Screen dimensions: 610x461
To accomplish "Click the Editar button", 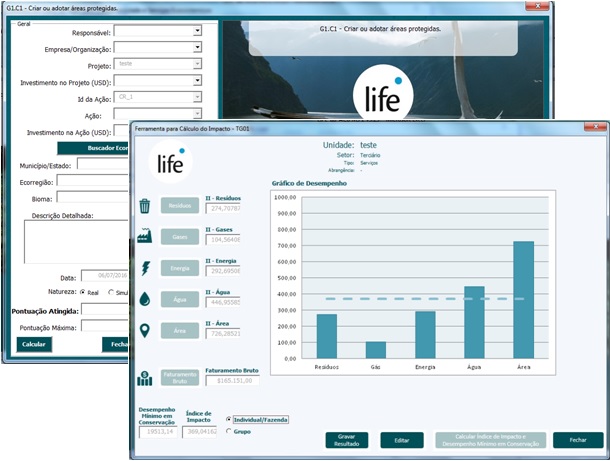I will (x=402, y=440).
